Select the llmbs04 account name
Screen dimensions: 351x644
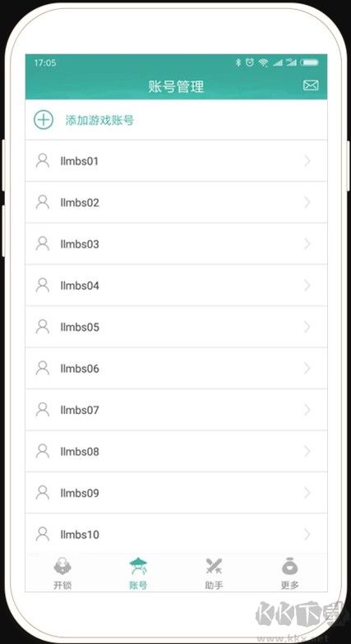click(x=80, y=286)
